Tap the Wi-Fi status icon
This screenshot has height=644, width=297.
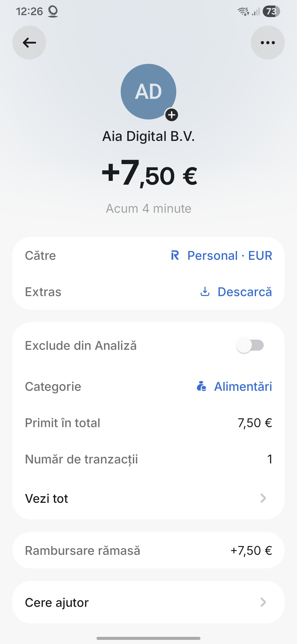243,11
